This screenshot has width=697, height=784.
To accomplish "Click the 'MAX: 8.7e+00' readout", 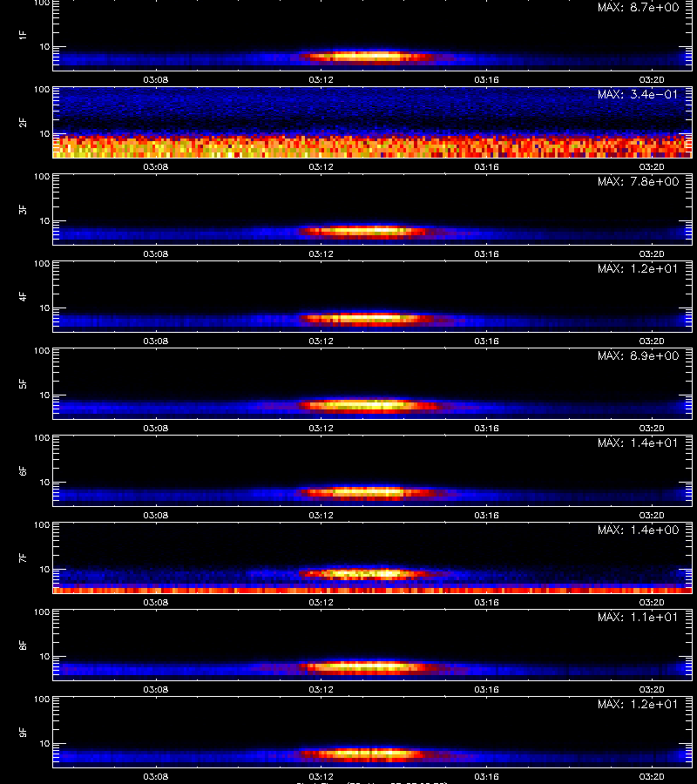I will [x=638, y=8].
